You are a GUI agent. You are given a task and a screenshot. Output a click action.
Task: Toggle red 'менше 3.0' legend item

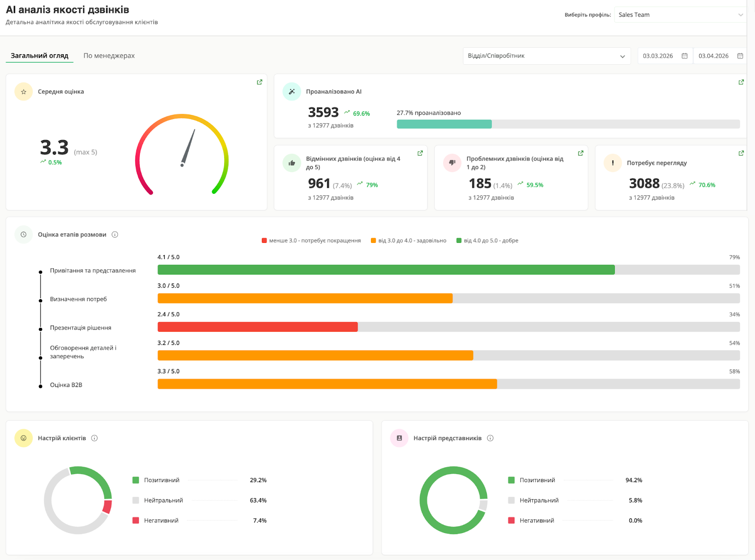click(311, 241)
